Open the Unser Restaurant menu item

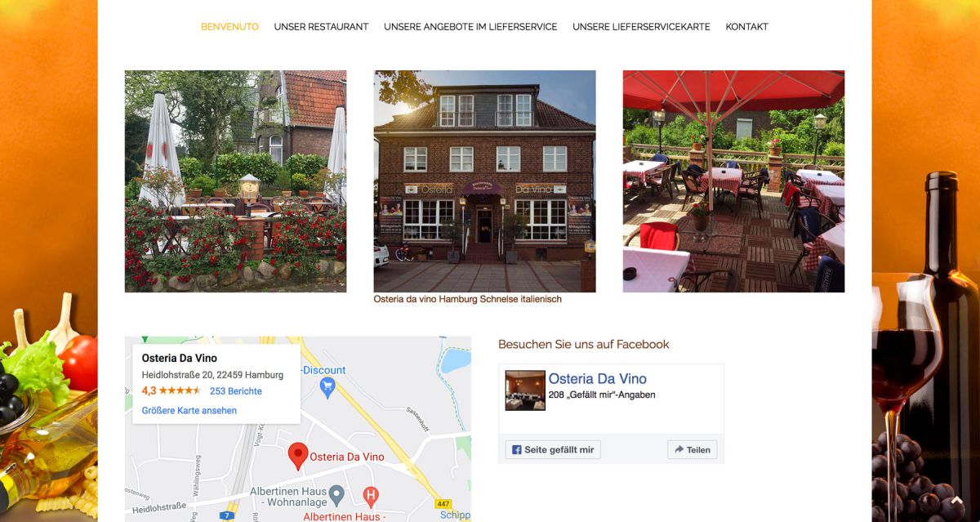[x=321, y=27]
